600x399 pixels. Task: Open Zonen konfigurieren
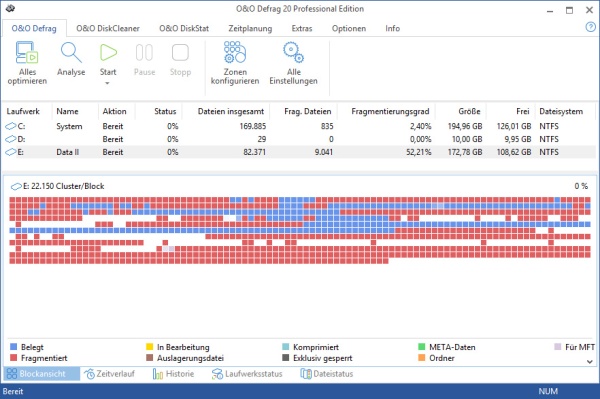click(235, 52)
